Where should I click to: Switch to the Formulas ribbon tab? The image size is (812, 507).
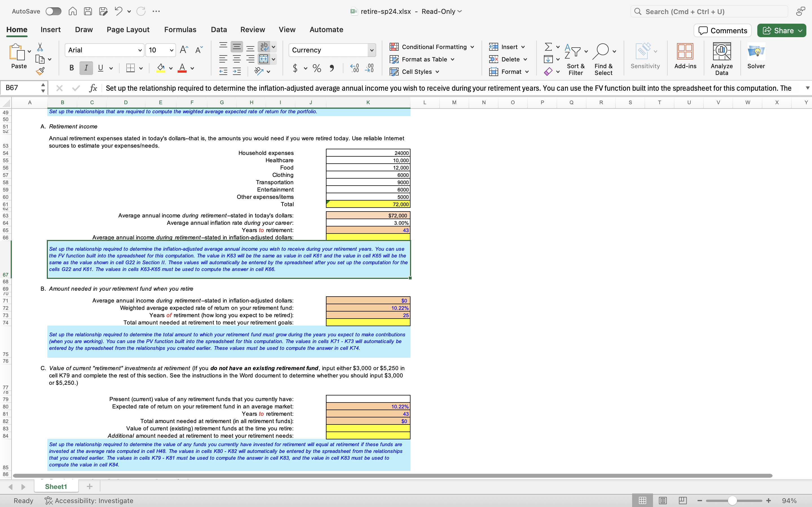(x=180, y=30)
